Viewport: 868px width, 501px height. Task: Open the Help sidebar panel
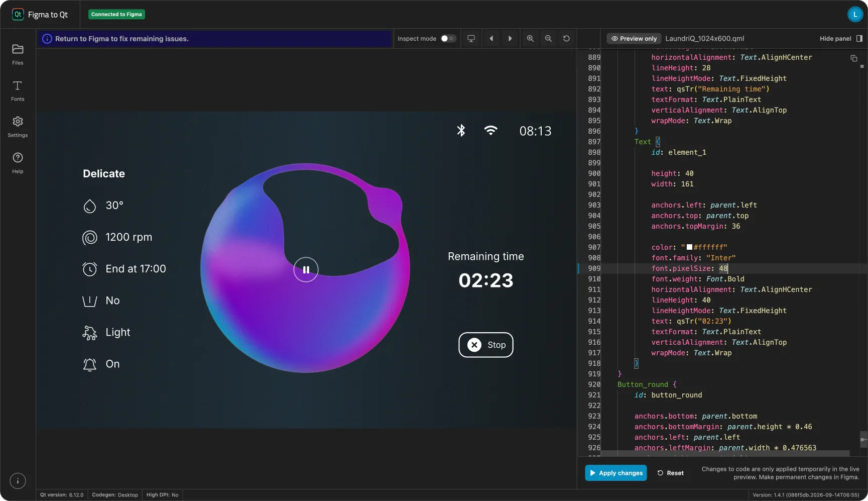tap(18, 163)
